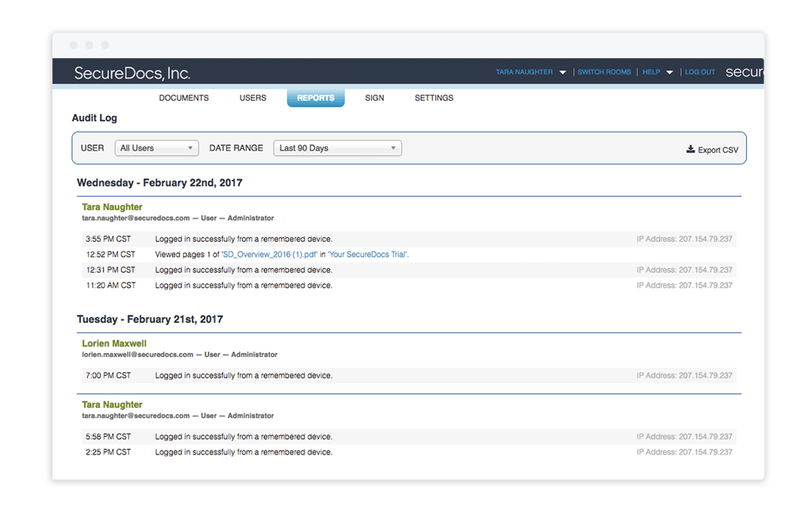Click the partial 'secure' logo top right corner
The width and height of the screenshot is (812, 525).
[x=744, y=71]
